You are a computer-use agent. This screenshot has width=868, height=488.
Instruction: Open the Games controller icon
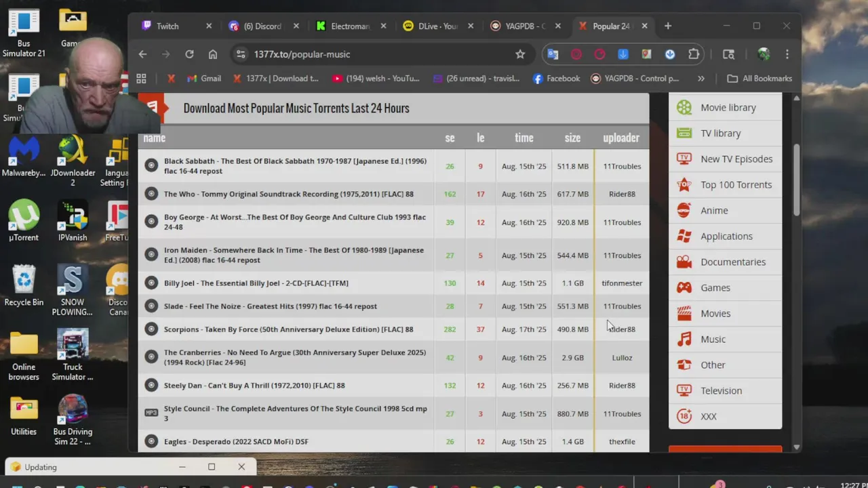point(684,287)
